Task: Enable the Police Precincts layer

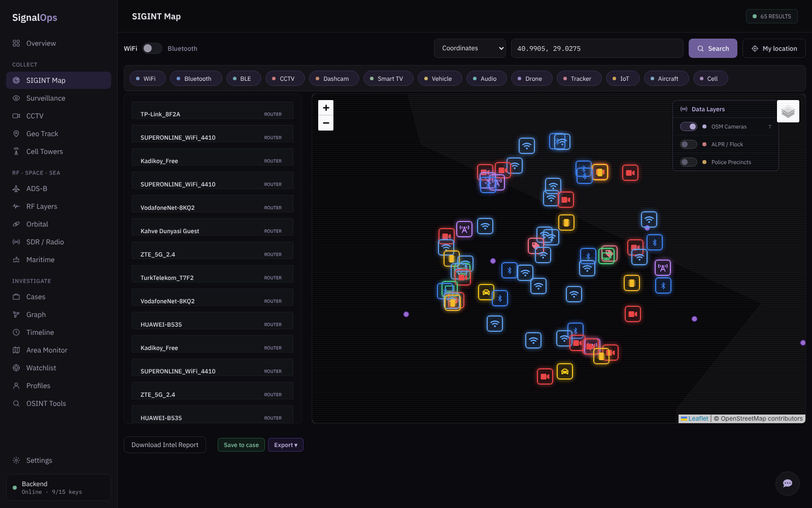Action: (x=689, y=162)
